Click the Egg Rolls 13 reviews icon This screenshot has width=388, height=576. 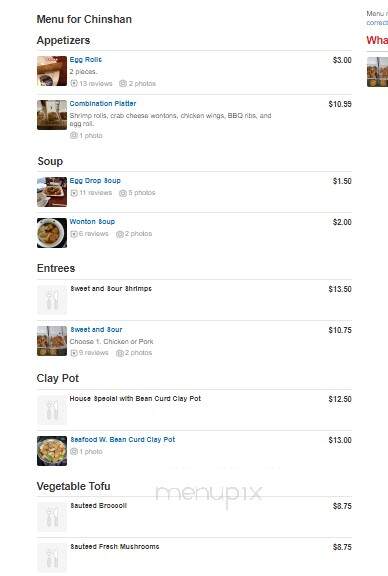(x=74, y=83)
